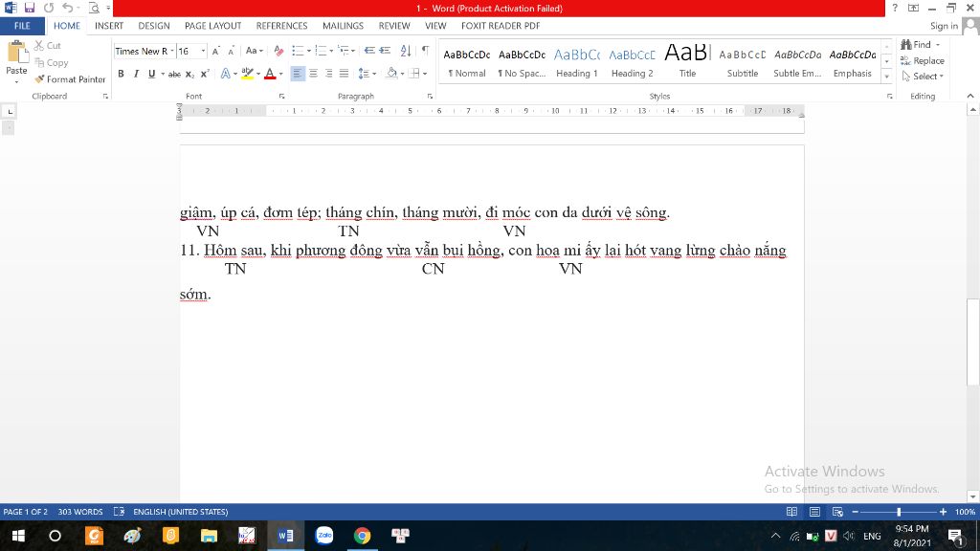980x551 pixels.
Task: Apply superscript x² formatting
Action: click(x=205, y=74)
